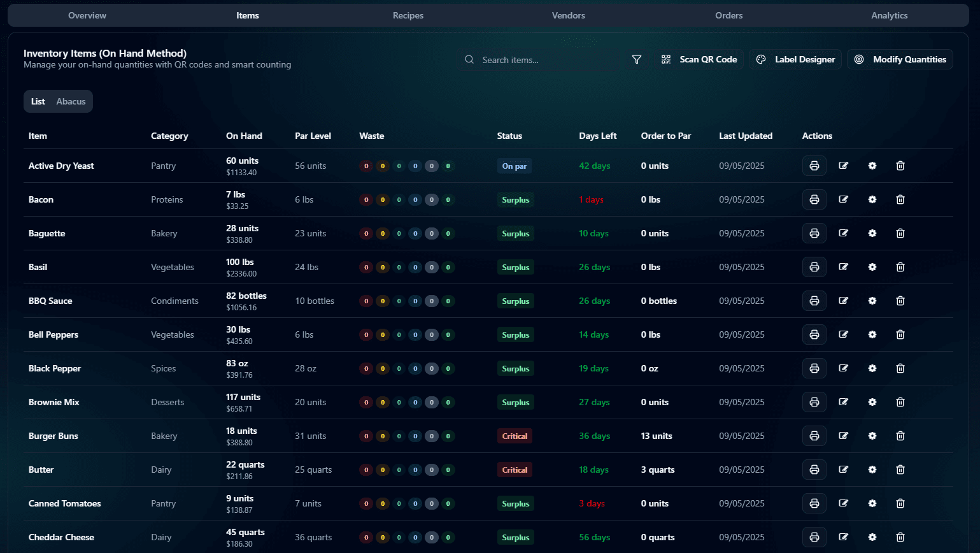Click the Scan QR Code button
Screen dimensions: 980x553
pos(699,59)
